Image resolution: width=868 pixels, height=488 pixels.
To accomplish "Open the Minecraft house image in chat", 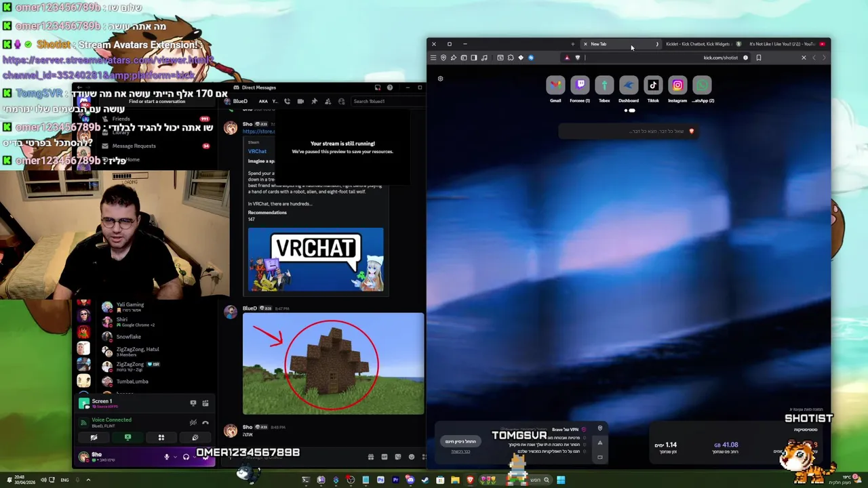I will coord(334,363).
